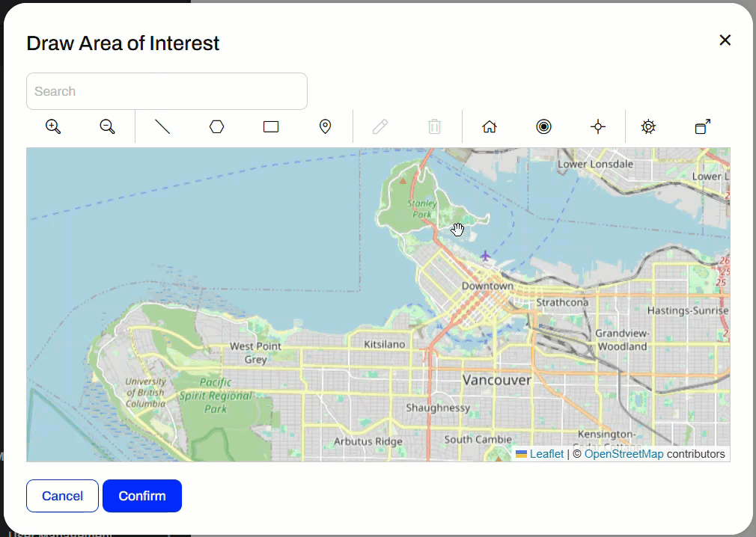Select the place marker pin tool
Image resolution: width=756 pixels, height=537 pixels.
pyautogui.click(x=325, y=126)
